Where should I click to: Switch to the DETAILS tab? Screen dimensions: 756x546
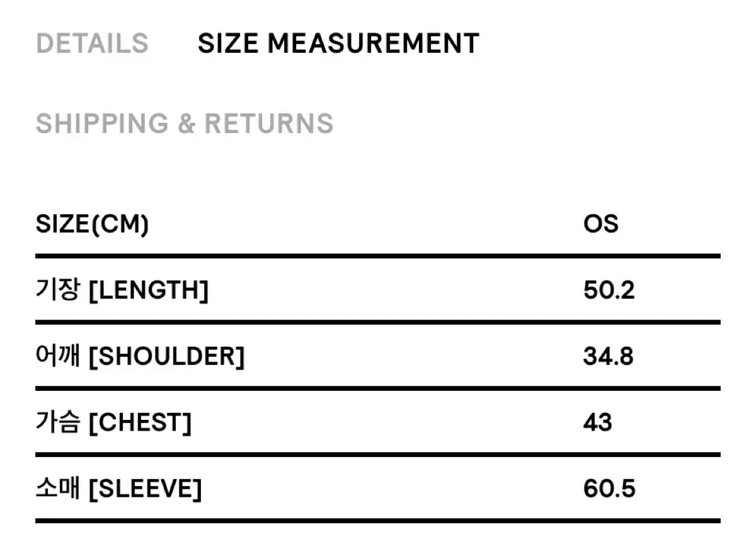[92, 44]
